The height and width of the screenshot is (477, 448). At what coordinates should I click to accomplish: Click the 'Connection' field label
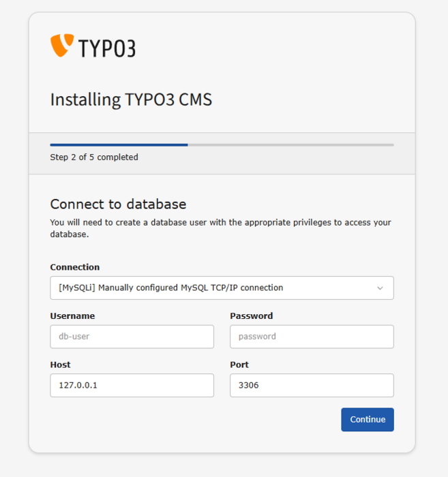click(x=75, y=267)
